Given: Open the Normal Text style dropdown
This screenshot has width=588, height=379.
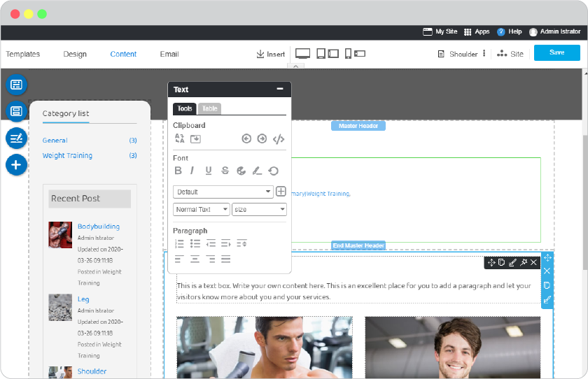Looking at the screenshot, I should 202,209.
